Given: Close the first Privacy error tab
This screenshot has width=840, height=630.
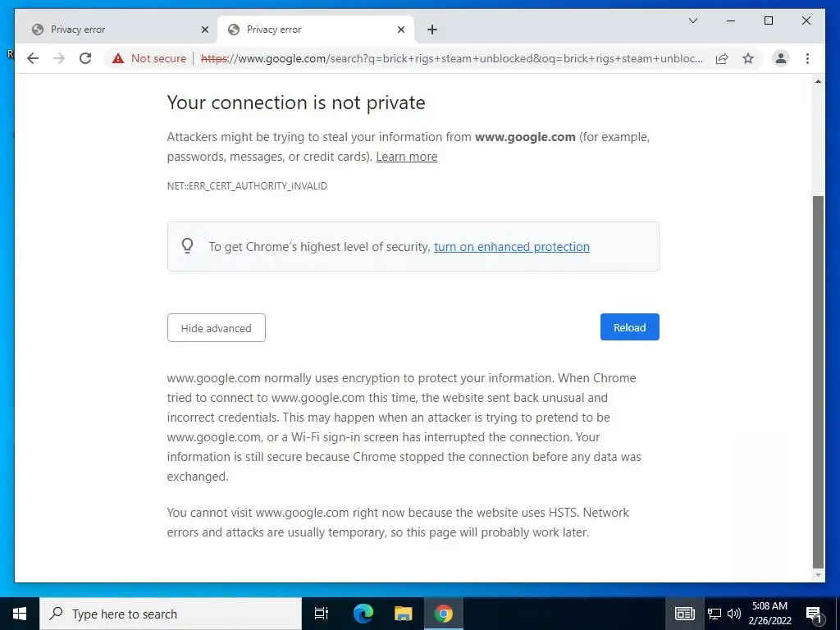Looking at the screenshot, I should coord(205,30).
